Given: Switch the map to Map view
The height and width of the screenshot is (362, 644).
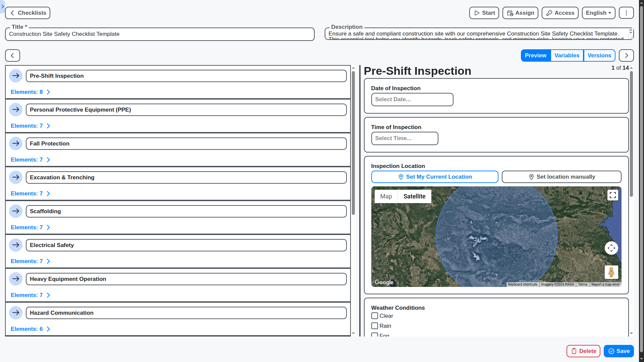Looking at the screenshot, I should click(x=386, y=196).
